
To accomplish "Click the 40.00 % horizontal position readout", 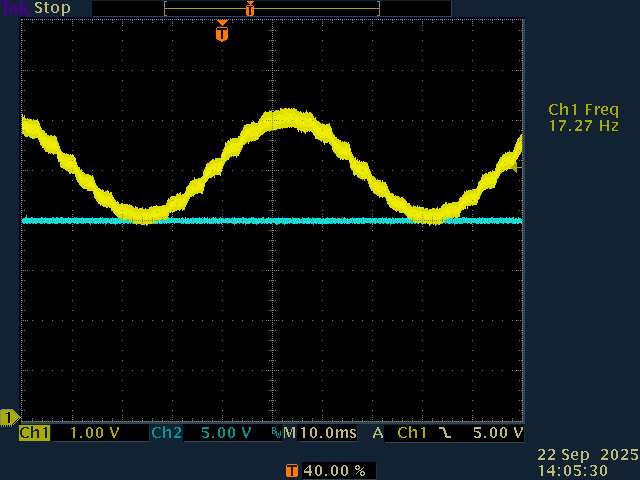I will (x=333, y=470).
